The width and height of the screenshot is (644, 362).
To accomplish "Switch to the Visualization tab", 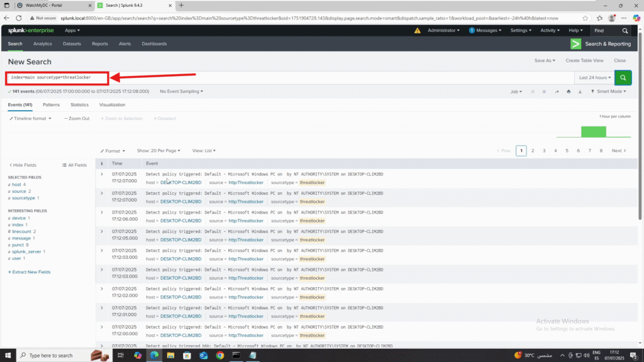I will coord(112,105).
